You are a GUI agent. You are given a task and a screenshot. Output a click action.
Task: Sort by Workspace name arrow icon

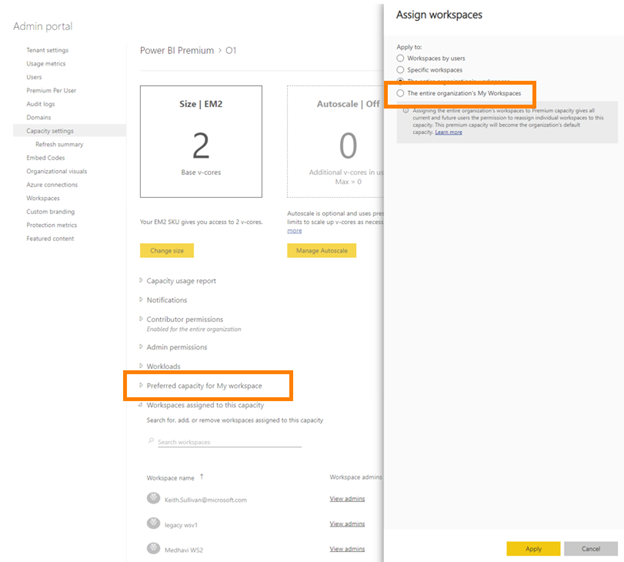(x=201, y=477)
